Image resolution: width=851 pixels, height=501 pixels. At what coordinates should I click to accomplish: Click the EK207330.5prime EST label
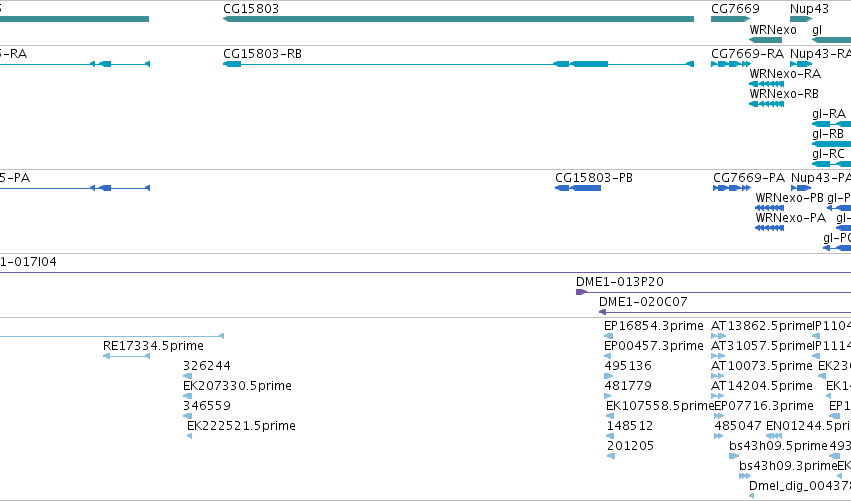pos(237,386)
